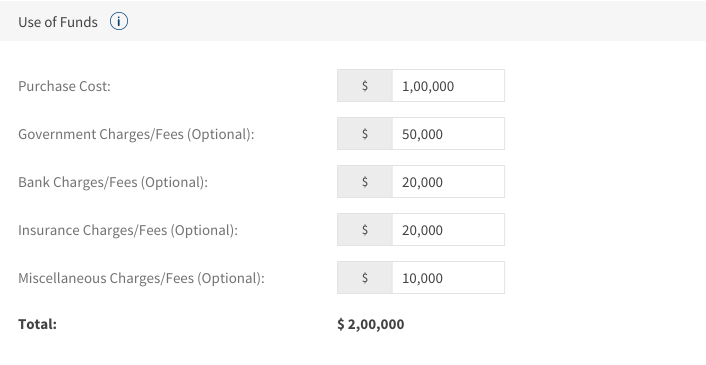Click the Purchase Cost label
This screenshot has width=706, height=365.
[64, 86]
